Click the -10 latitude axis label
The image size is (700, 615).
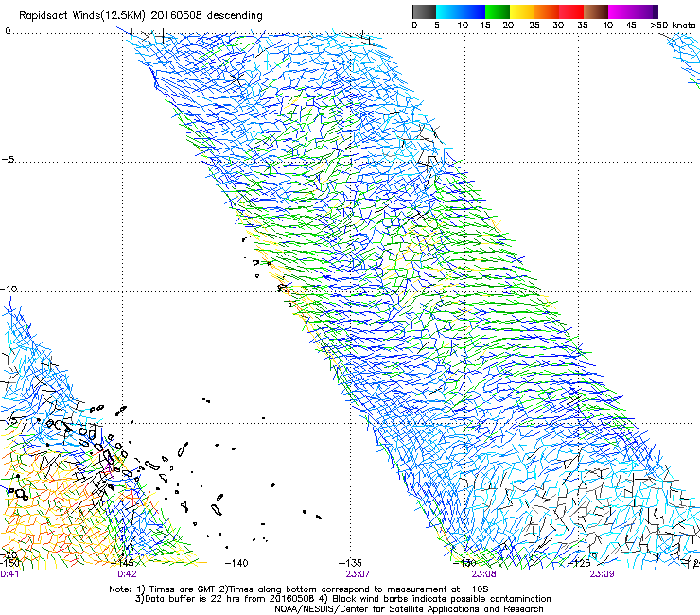[9, 289]
